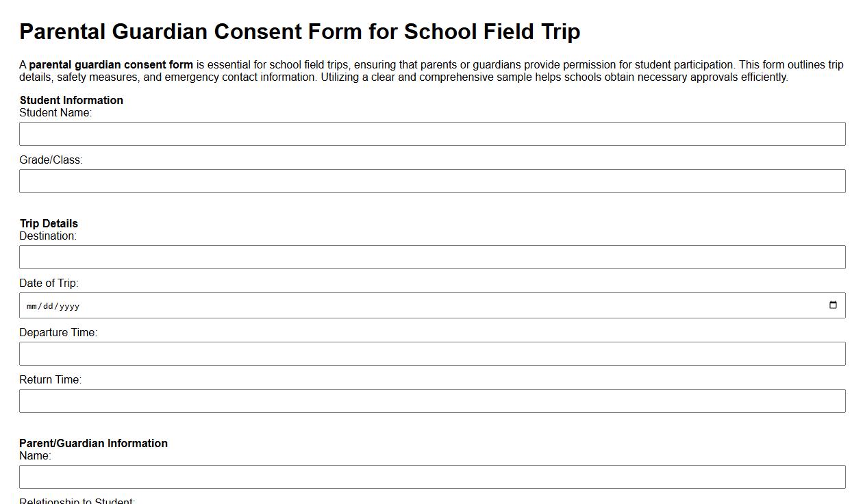The image size is (865, 504).
Task: Click the Departure Time input field
Action: click(x=431, y=353)
